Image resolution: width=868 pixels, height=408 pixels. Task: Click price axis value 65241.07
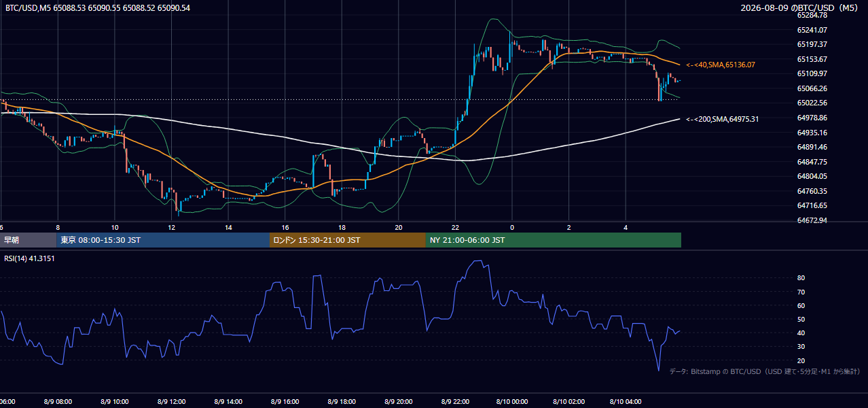812,30
